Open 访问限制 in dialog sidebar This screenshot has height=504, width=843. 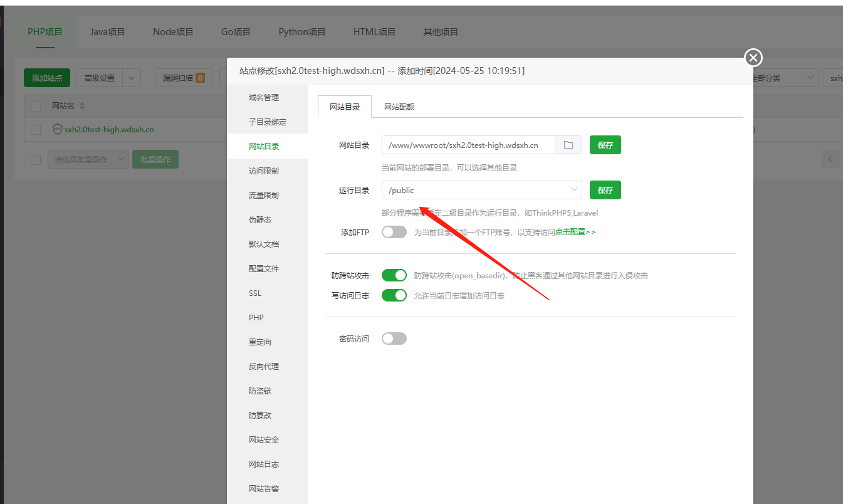tap(268, 171)
